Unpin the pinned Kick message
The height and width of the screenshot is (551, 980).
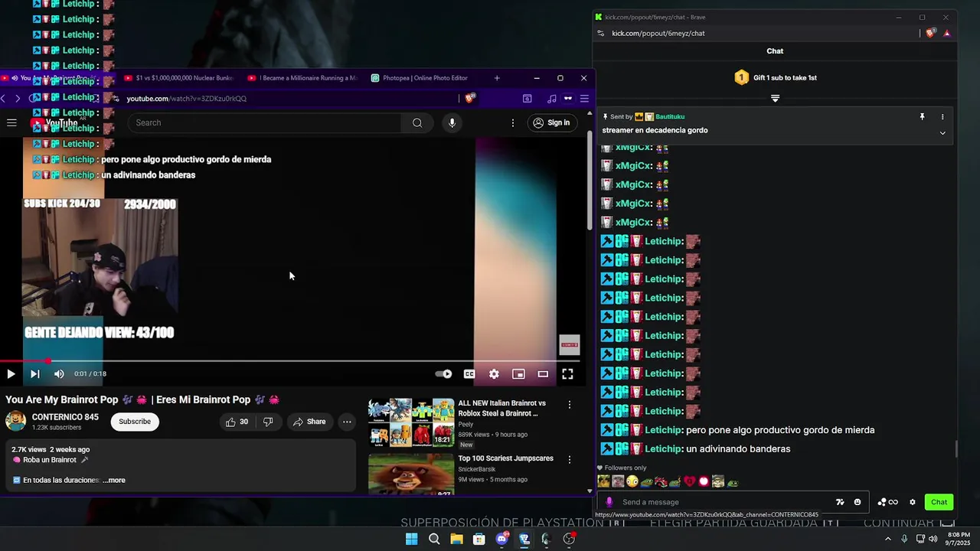pyautogui.click(x=922, y=117)
